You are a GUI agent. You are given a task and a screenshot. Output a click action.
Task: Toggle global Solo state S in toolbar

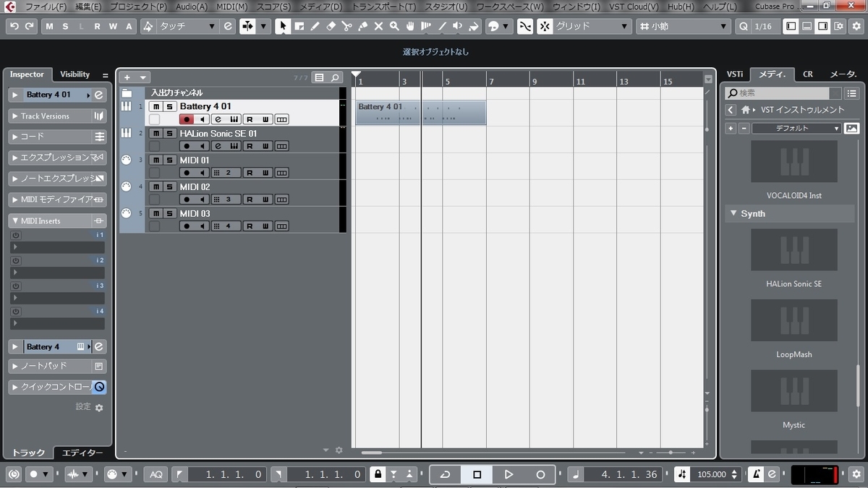tap(65, 26)
